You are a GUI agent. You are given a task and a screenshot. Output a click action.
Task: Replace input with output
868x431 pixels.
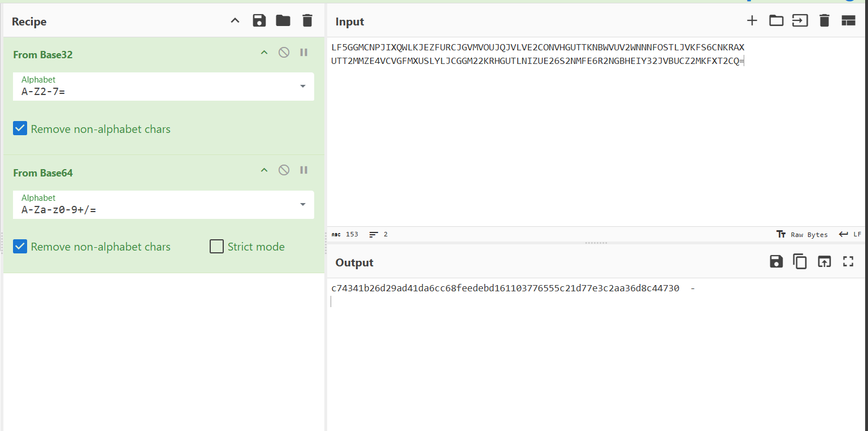coord(824,261)
